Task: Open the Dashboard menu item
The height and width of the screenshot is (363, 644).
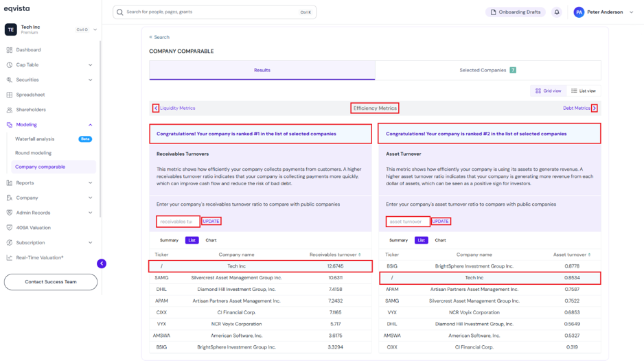Action: pyautogui.click(x=28, y=49)
